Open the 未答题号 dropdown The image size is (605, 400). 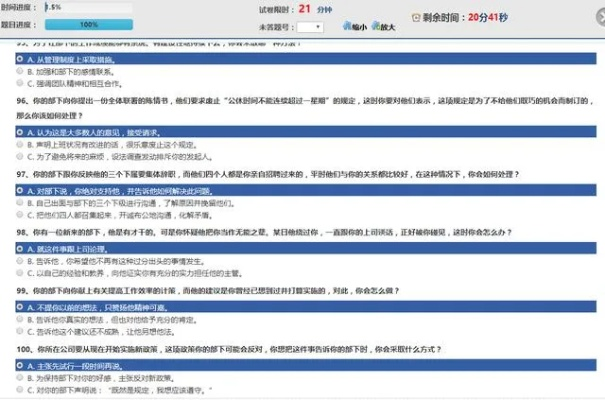click(x=310, y=27)
